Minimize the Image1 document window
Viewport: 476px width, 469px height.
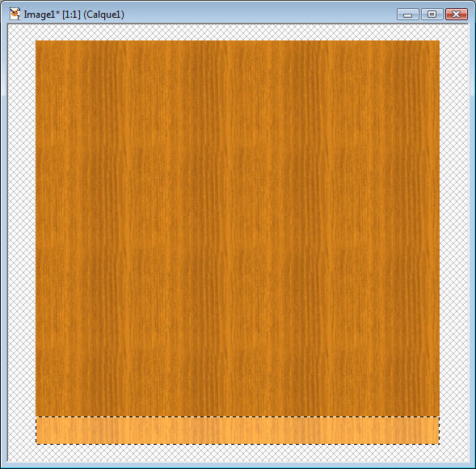click(407, 15)
